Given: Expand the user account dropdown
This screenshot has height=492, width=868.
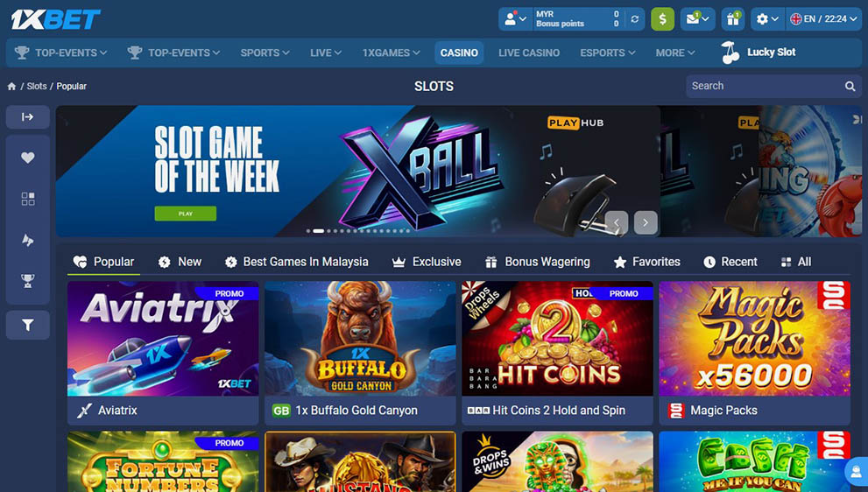Looking at the screenshot, I should tap(515, 19).
